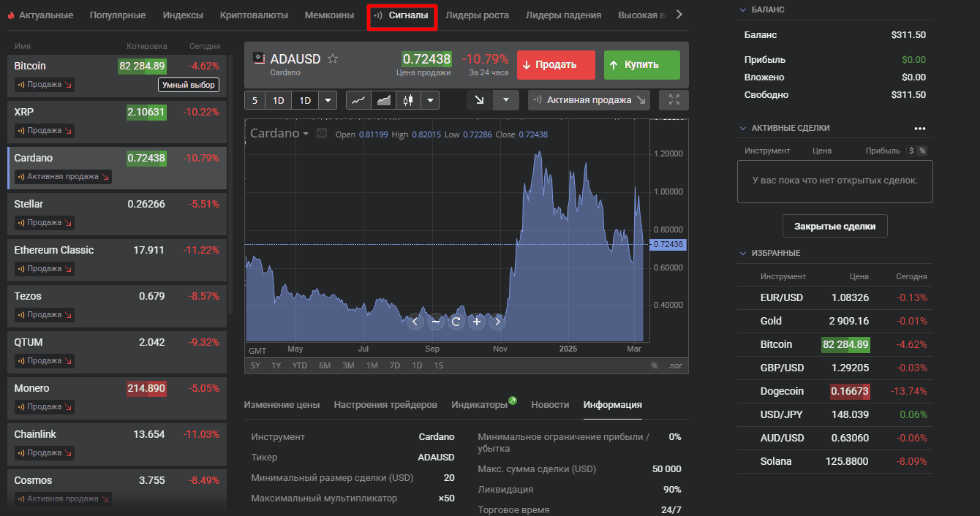
Task: Open the chart type dropdown arrow
Action: tap(430, 100)
